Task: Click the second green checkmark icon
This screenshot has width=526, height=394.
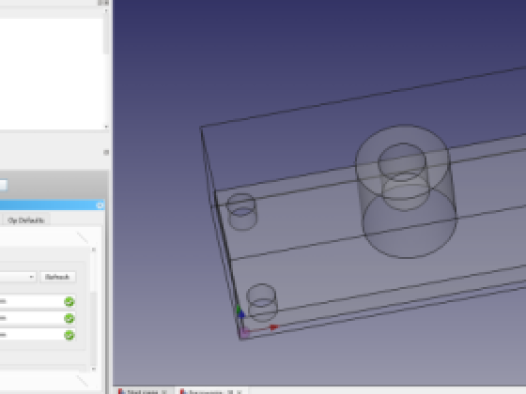Action: pos(69,318)
